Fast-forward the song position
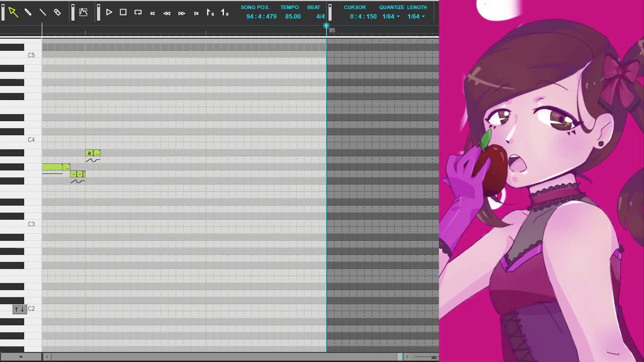This screenshot has height=362, width=644. pyautogui.click(x=182, y=13)
